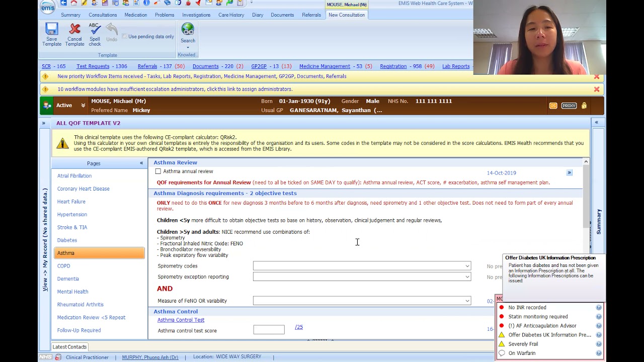Viewport: 644px width, 362px height.
Task: Switch to the Care History tab
Action: point(231,15)
